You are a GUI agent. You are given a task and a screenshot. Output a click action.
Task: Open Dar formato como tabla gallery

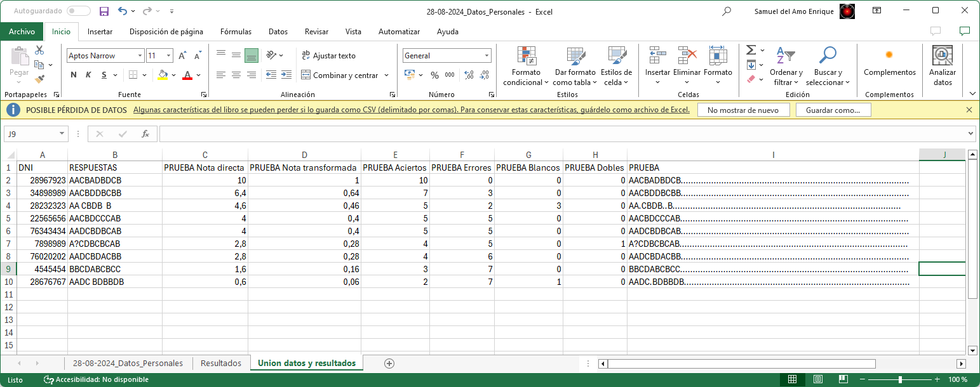point(575,67)
